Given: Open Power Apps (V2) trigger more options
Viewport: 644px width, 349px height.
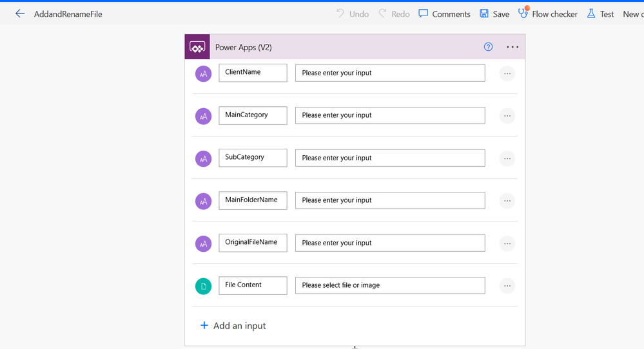Looking at the screenshot, I should [512, 47].
